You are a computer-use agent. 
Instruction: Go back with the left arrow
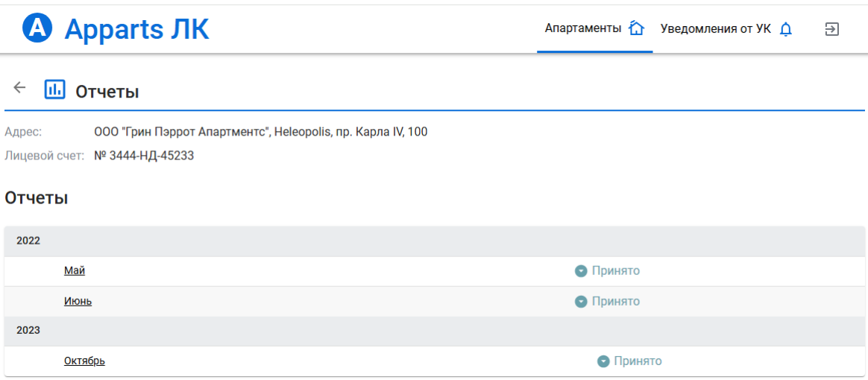(x=19, y=88)
